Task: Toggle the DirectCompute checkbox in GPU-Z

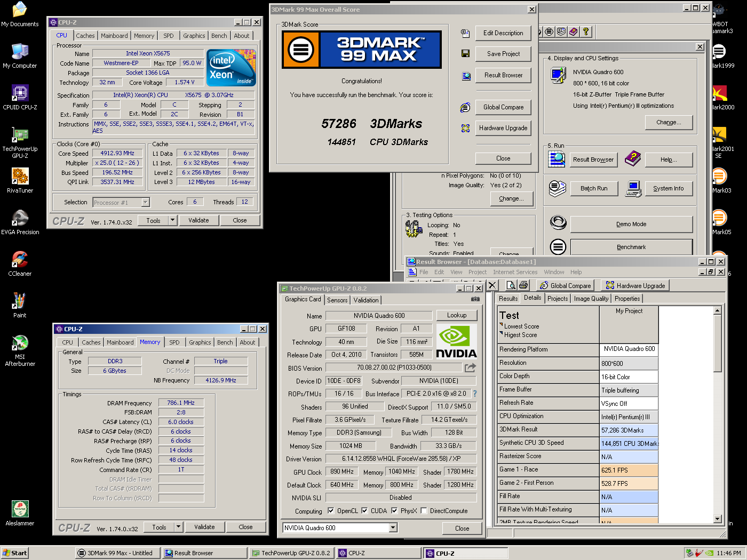Action: 424,510
